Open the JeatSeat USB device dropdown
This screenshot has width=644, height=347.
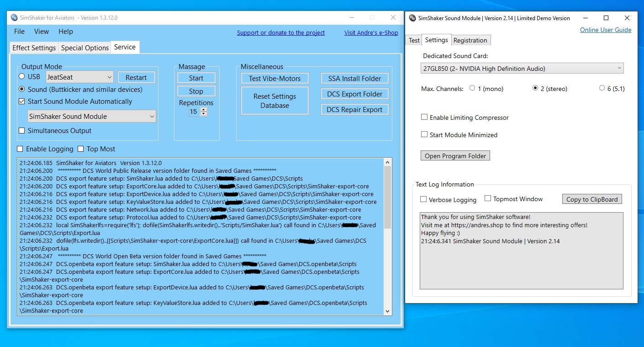(x=79, y=77)
